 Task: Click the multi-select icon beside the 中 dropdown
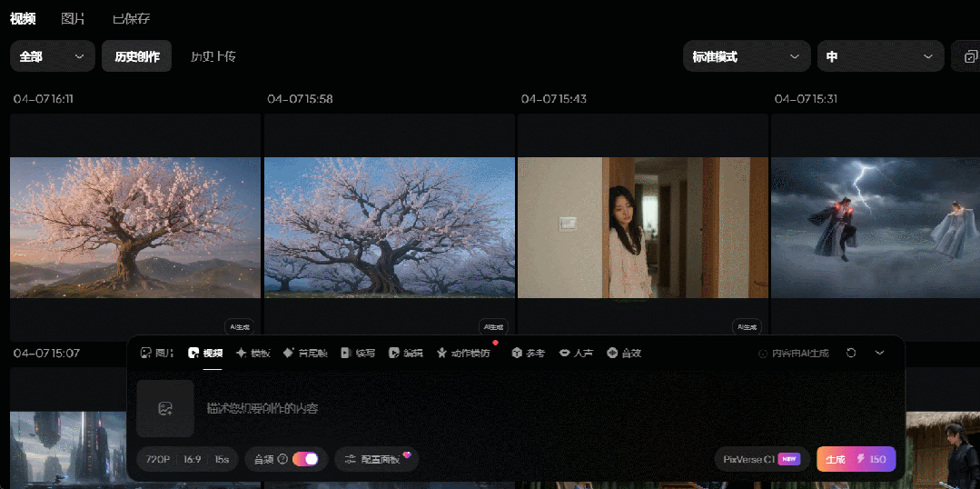tap(969, 56)
